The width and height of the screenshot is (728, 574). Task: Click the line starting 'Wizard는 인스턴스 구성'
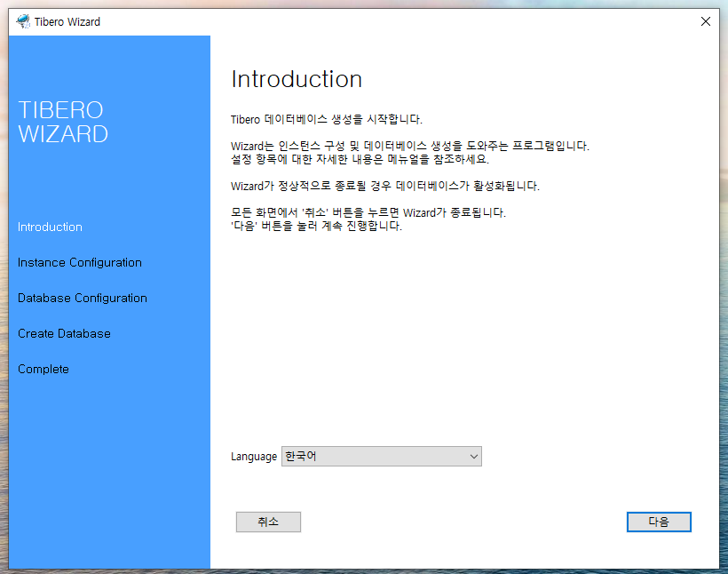coord(410,146)
